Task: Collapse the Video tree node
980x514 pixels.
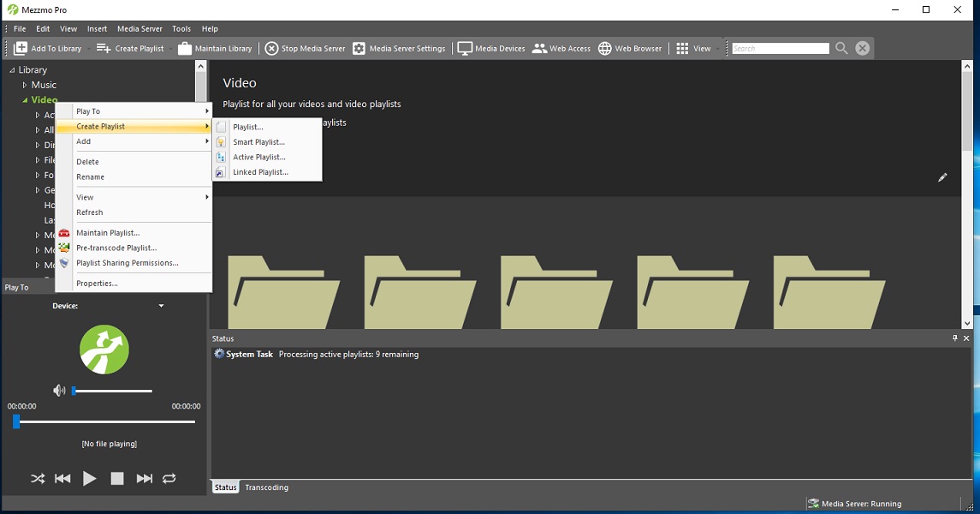Action: click(25, 100)
